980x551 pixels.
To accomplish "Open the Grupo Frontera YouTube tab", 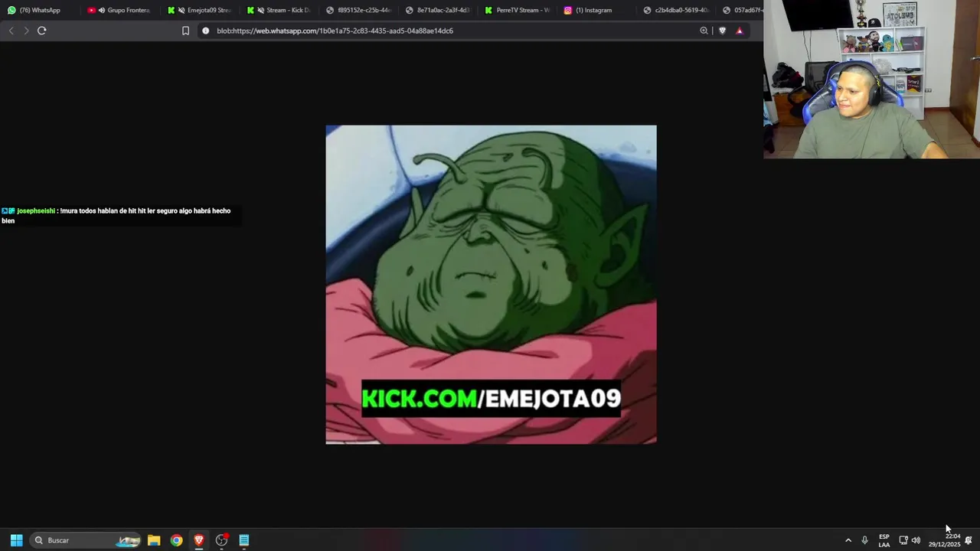I will (x=119, y=10).
